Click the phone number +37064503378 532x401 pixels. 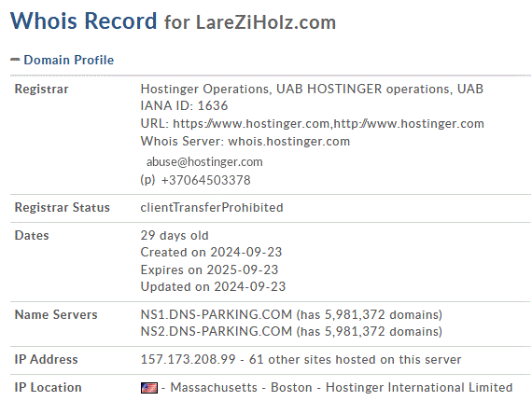(x=206, y=180)
